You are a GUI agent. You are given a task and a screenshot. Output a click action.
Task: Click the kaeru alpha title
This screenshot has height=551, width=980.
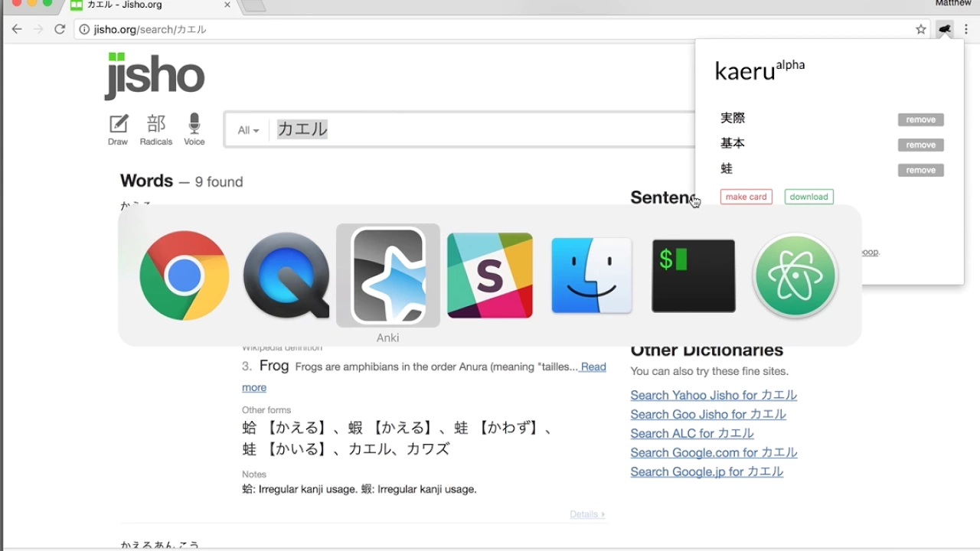[x=759, y=70]
